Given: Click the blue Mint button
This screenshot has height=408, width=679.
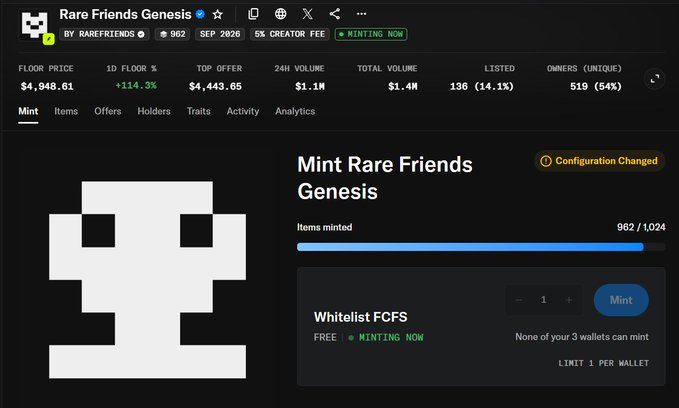Looking at the screenshot, I should click(621, 300).
